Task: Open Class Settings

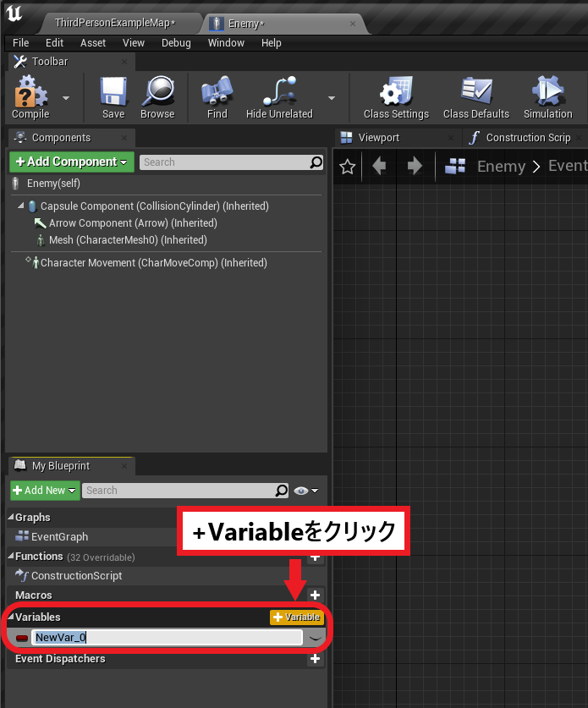Action: point(396,97)
